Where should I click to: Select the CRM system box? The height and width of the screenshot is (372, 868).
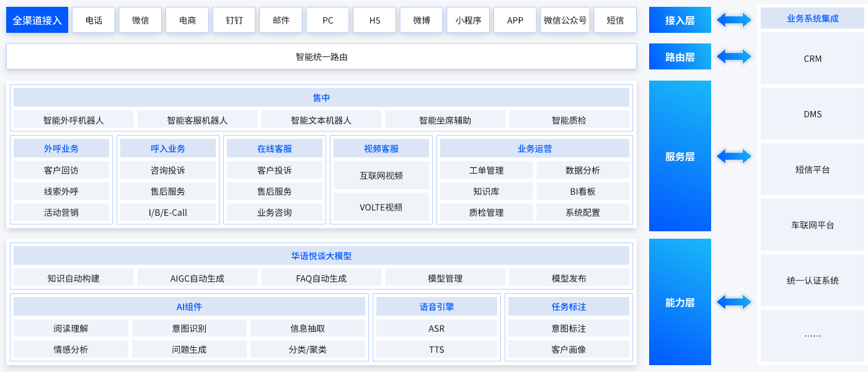tap(812, 59)
